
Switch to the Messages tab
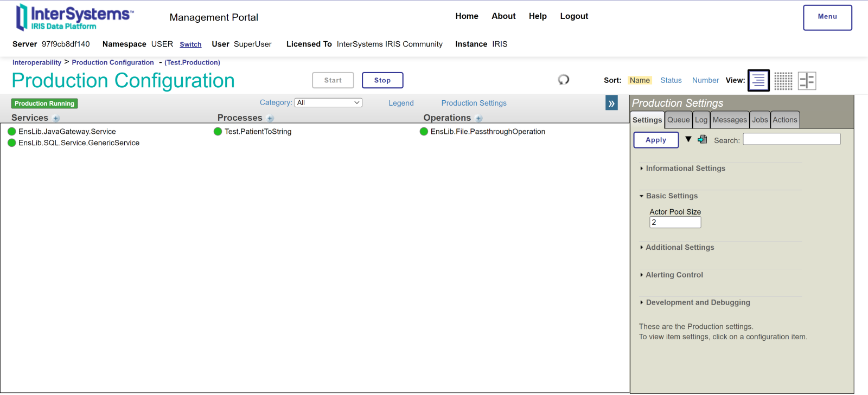tap(729, 120)
